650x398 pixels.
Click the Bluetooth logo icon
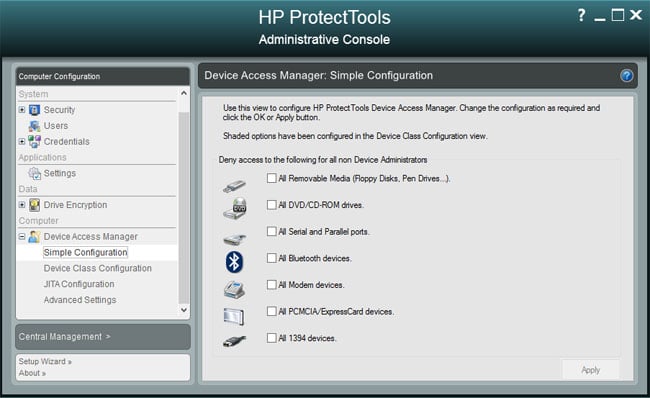click(234, 262)
